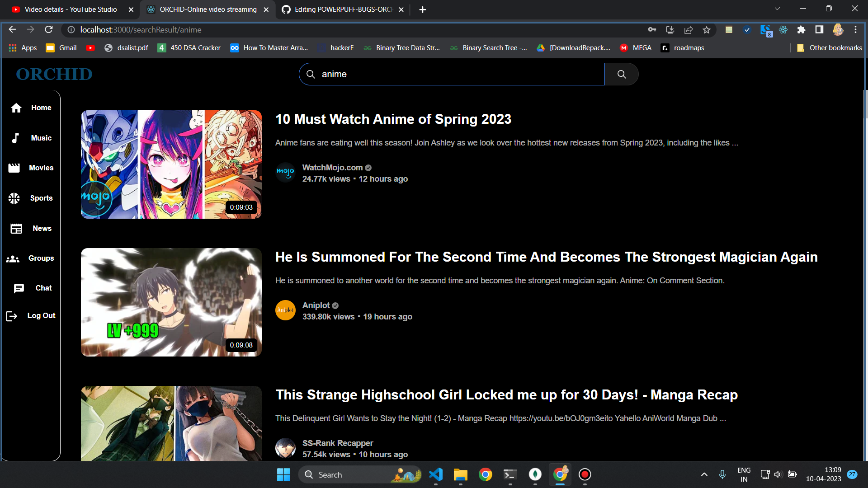Select the Aniplot channel avatar
Viewport: 868px width, 488px height.
[285, 310]
